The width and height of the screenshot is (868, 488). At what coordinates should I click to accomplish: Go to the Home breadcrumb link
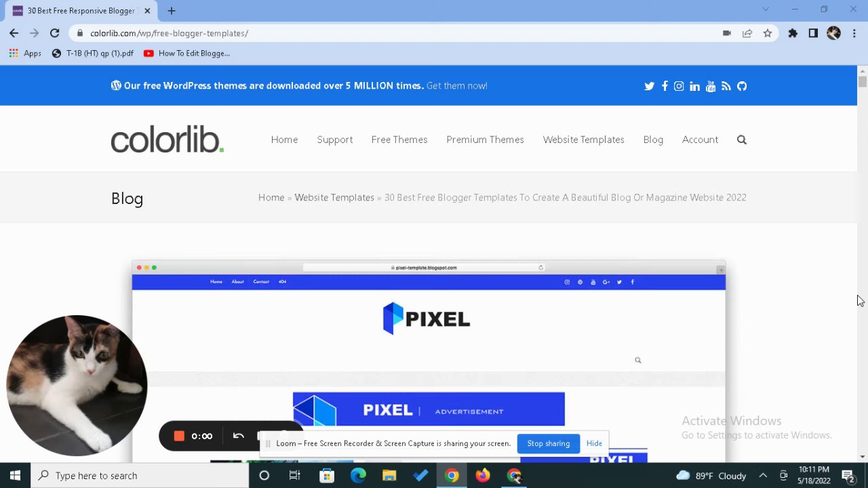point(271,198)
